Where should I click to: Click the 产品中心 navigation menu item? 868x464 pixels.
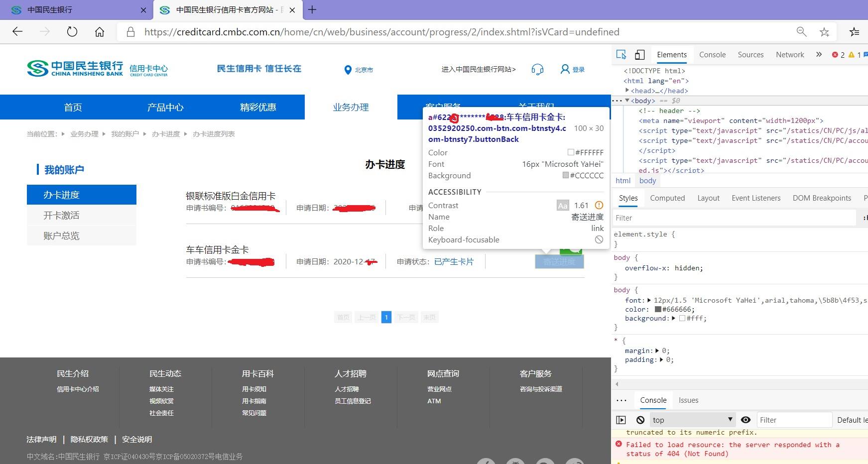165,107
